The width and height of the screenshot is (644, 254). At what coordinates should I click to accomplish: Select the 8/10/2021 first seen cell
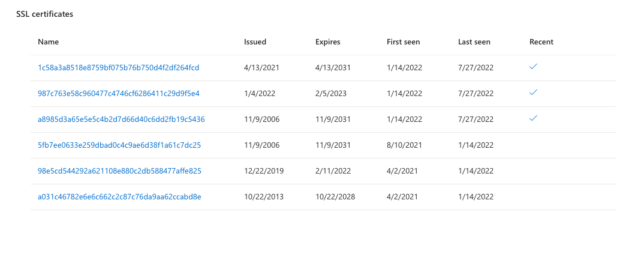[404, 145]
